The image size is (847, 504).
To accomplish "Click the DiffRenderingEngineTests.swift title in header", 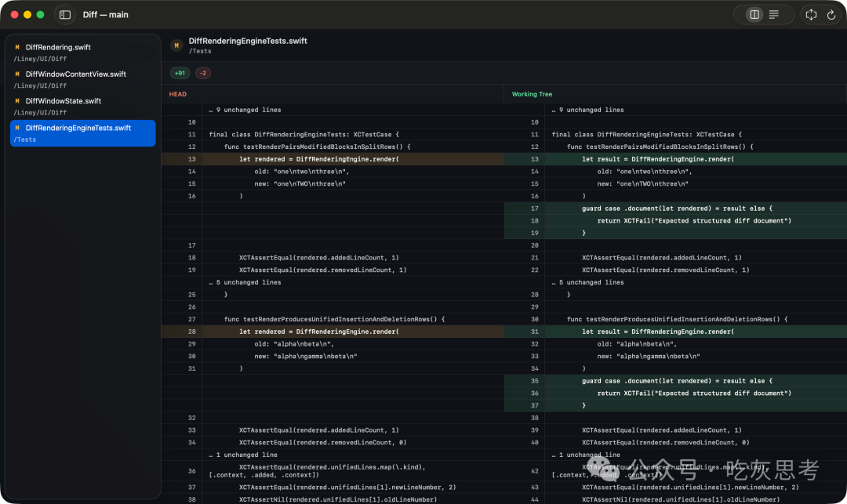I will [248, 41].
